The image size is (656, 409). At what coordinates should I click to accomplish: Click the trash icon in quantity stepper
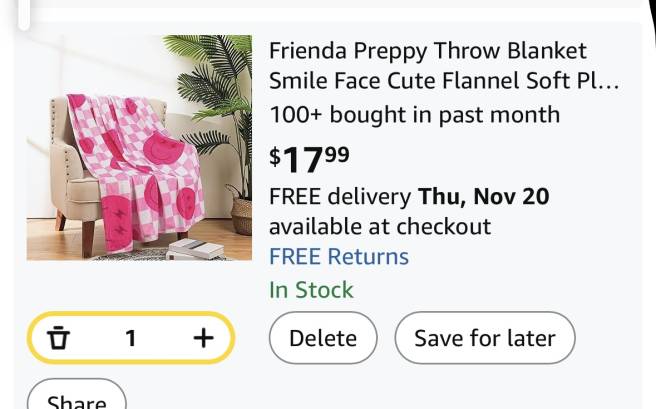pyautogui.click(x=60, y=338)
